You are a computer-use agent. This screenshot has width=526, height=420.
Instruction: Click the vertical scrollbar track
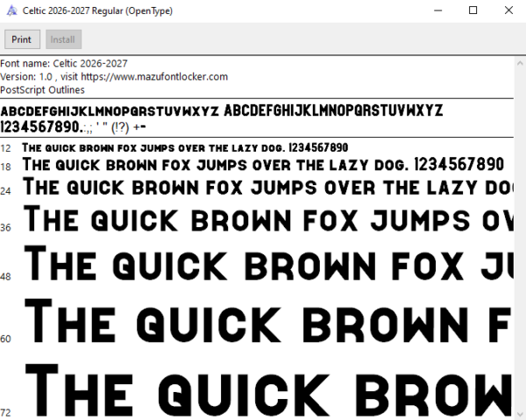[x=520, y=238]
